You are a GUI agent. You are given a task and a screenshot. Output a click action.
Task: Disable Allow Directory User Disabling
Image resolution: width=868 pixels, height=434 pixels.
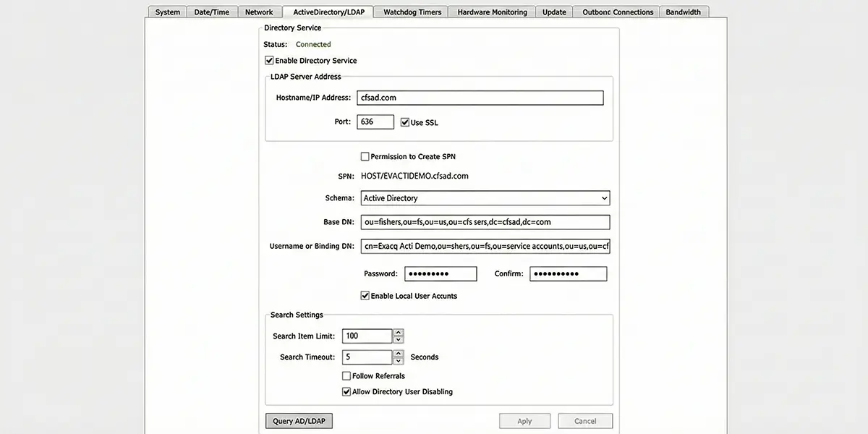click(x=346, y=391)
